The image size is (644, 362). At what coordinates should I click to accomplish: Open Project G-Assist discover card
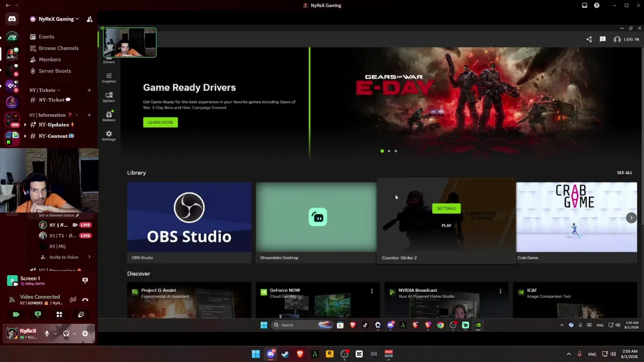(x=189, y=301)
